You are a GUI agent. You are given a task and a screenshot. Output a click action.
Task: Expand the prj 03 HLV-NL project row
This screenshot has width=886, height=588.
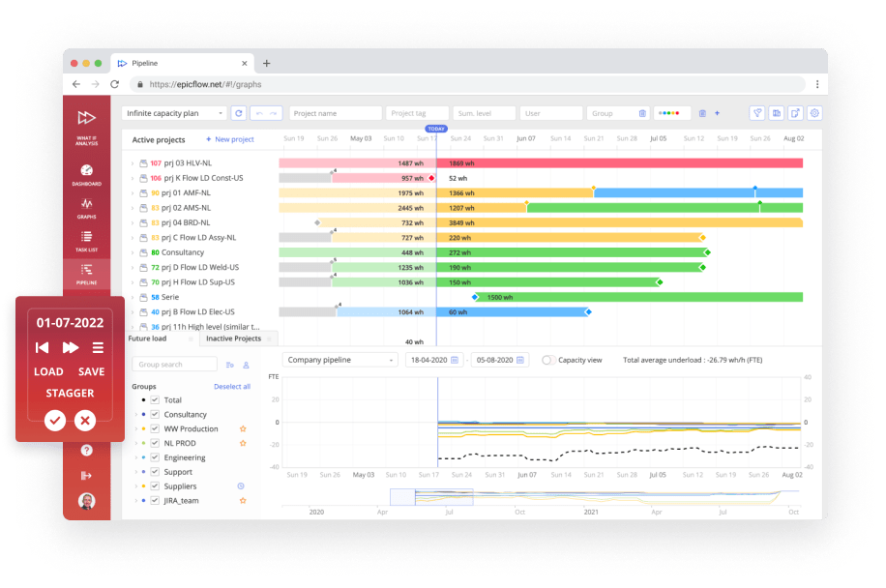pyautogui.click(x=133, y=163)
